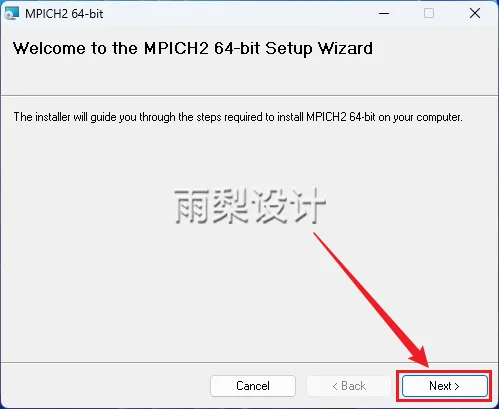The image size is (499, 409).
Task: Click the separator line below the heading
Action: pyautogui.click(x=249, y=96)
